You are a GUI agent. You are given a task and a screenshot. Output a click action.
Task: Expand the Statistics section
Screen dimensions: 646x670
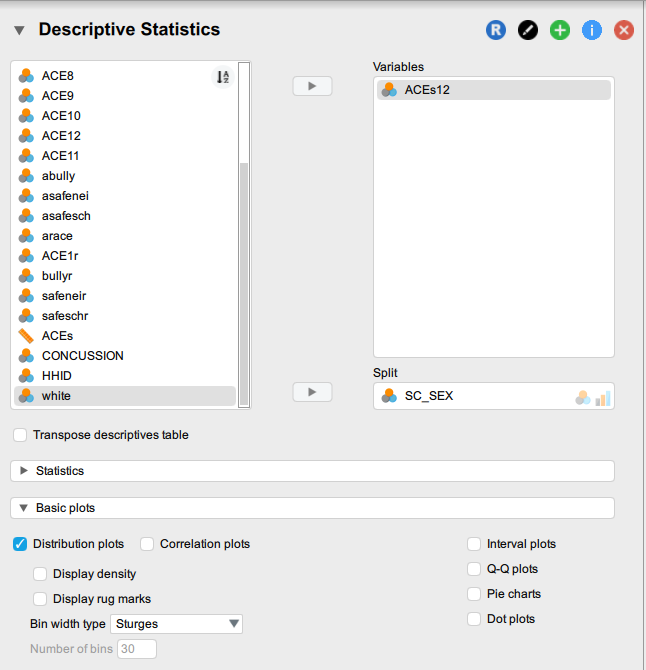(312, 471)
